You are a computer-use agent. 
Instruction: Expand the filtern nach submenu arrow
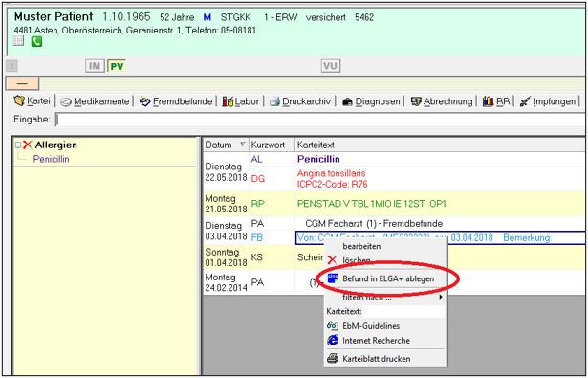point(441,297)
